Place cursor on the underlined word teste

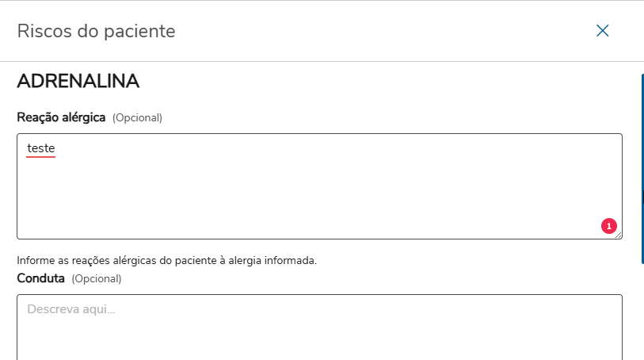40,148
